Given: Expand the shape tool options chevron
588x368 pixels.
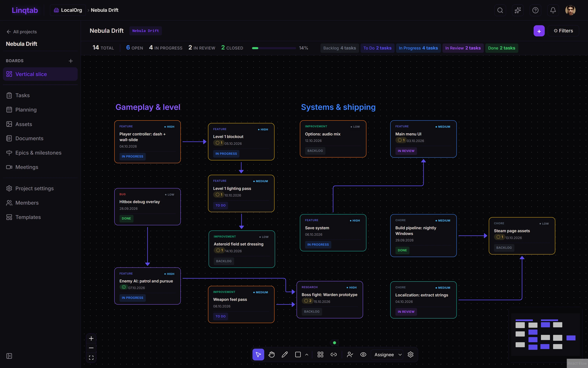Looking at the screenshot, I should [x=307, y=355].
